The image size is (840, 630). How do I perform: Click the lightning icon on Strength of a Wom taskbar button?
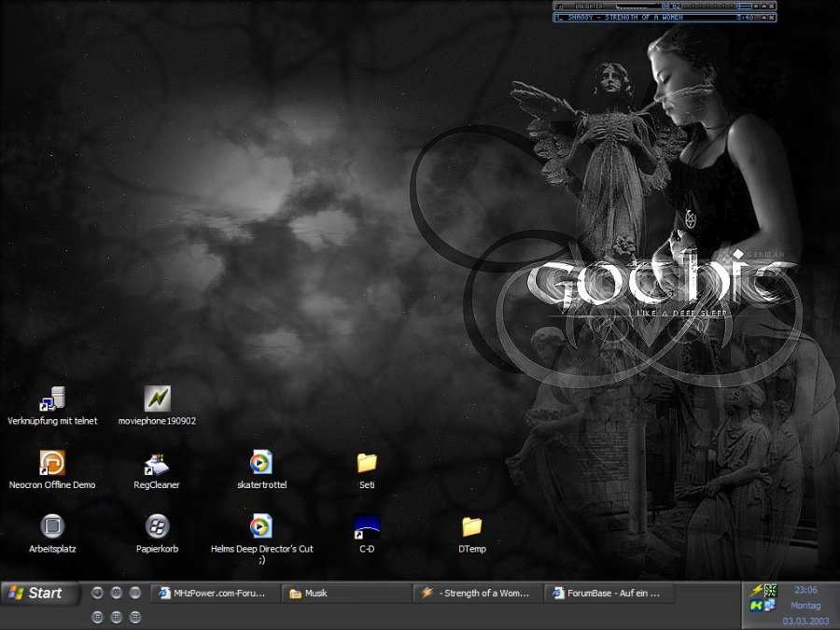pos(427,593)
